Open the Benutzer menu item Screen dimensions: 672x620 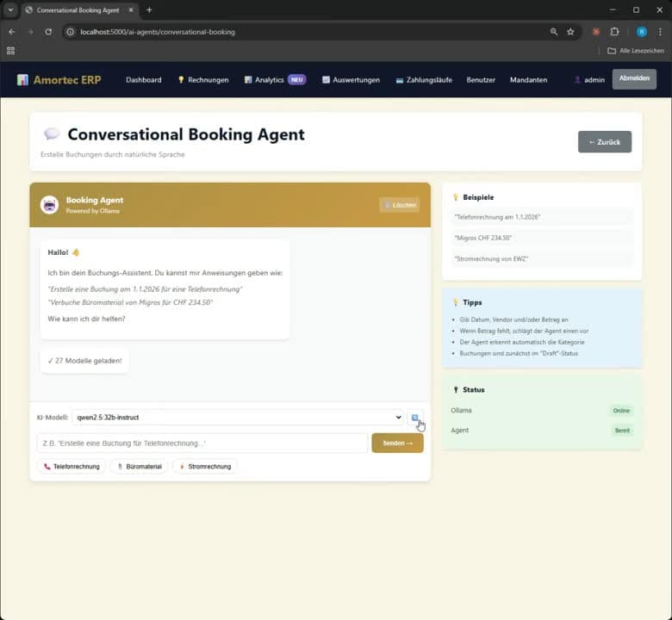pos(481,80)
